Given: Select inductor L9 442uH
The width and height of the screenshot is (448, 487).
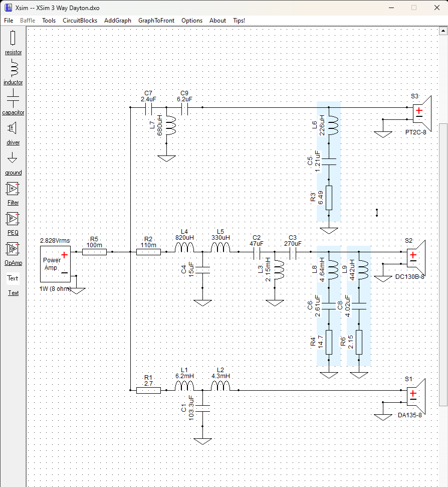Looking at the screenshot, I should point(362,270).
